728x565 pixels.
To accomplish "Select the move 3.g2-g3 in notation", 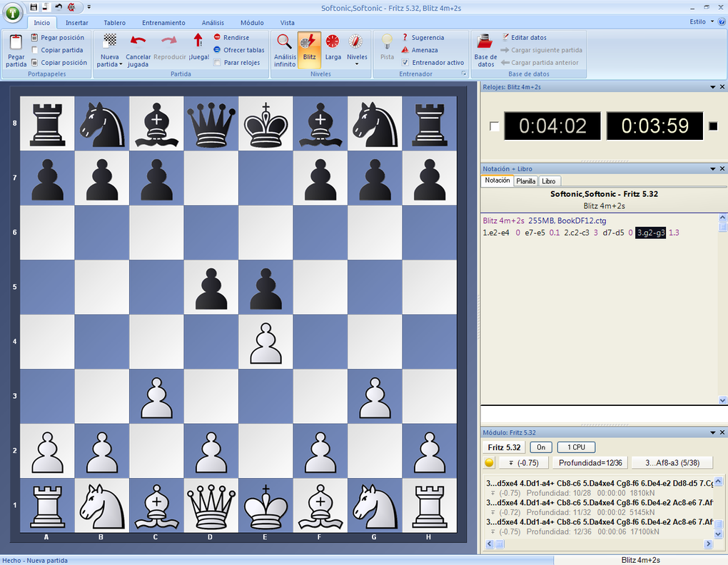I will pyautogui.click(x=650, y=233).
